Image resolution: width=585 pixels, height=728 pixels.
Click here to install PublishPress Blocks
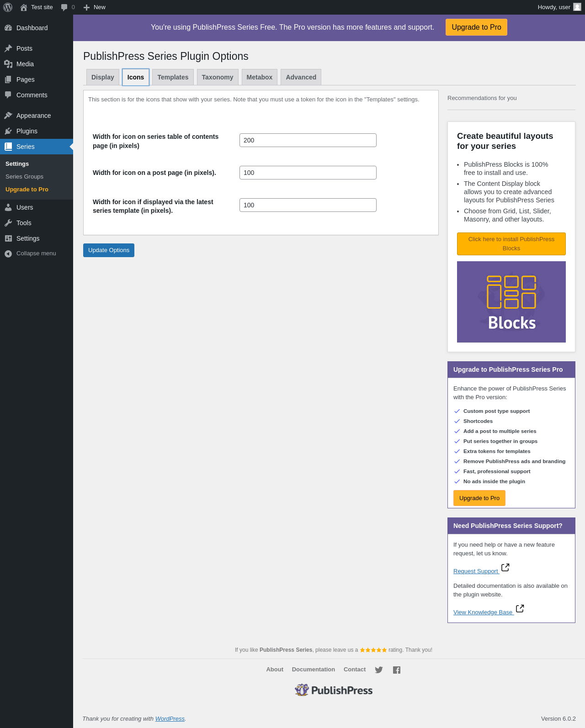(x=511, y=244)
